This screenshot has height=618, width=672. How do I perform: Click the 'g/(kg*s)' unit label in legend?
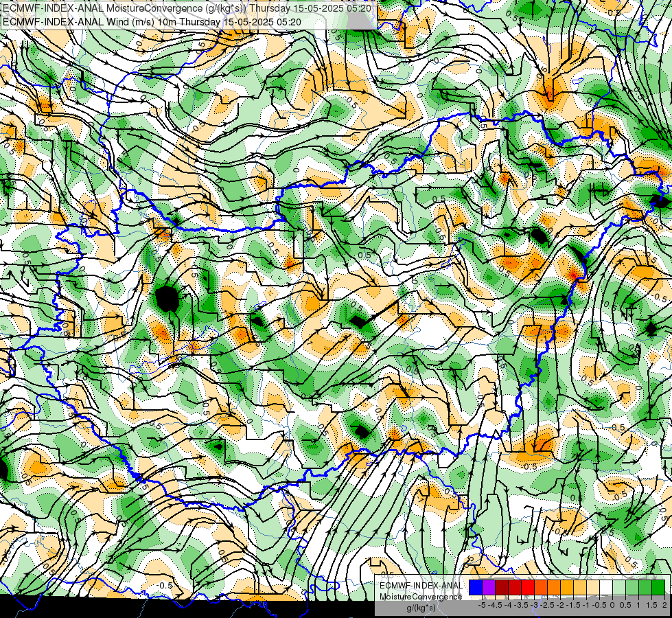pos(421,608)
